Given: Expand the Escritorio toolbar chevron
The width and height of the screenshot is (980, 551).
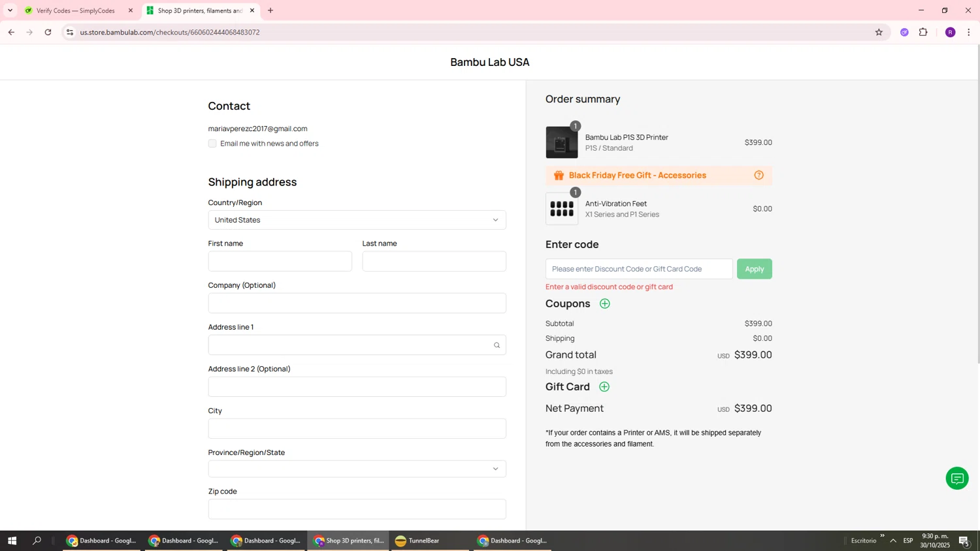Looking at the screenshot, I should click(x=882, y=536).
